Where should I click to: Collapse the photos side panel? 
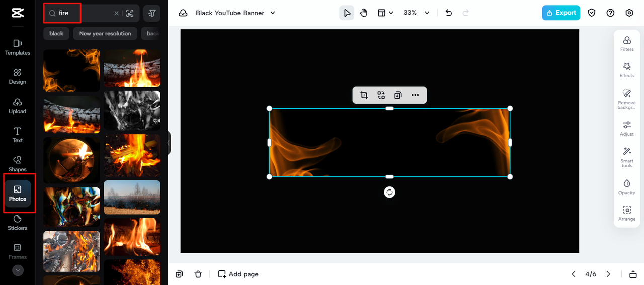[169, 143]
